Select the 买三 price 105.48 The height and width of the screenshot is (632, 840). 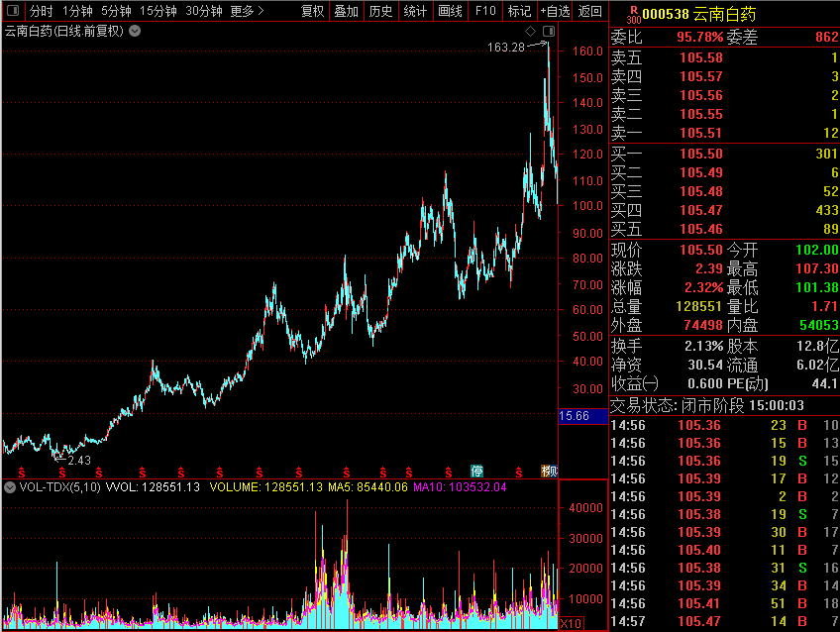click(x=700, y=191)
